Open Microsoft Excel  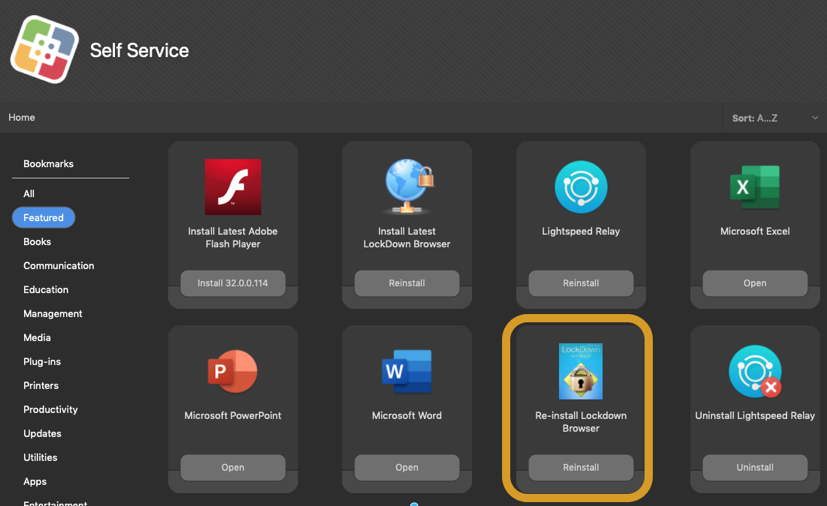(x=755, y=283)
